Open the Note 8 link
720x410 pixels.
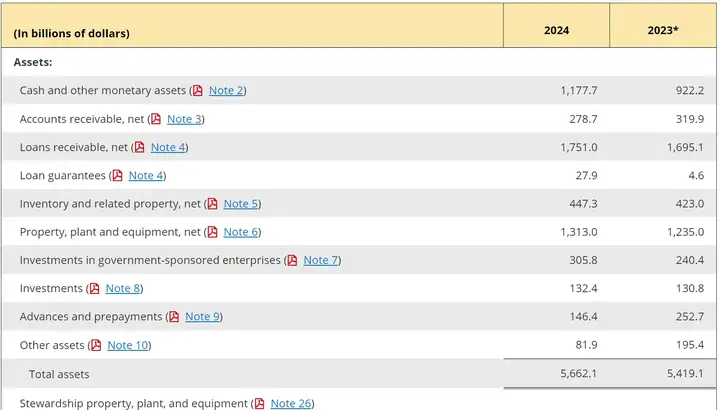123,288
